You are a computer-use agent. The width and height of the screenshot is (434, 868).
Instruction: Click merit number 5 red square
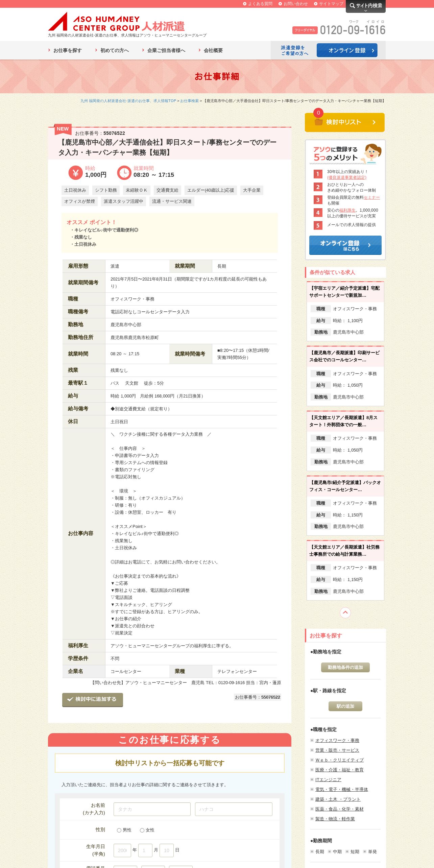318,225
